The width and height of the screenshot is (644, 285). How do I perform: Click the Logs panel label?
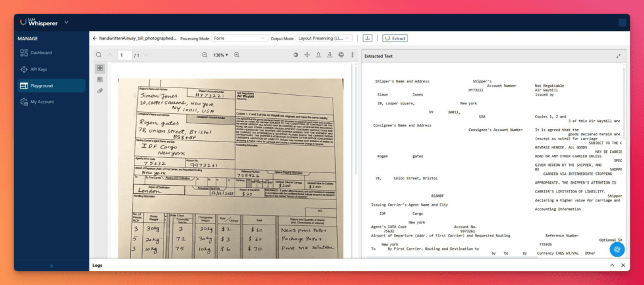tap(97, 265)
